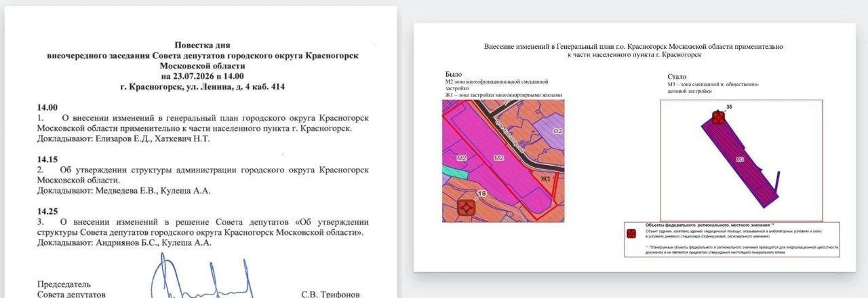Click the 14.15 time marker
Viewport: 868px width, 298px height.
[x=47, y=160]
